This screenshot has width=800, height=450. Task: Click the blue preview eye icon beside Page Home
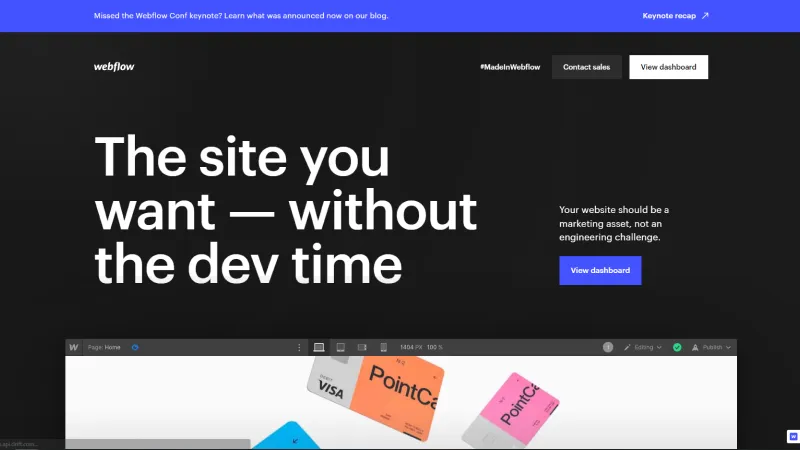(x=135, y=347)
